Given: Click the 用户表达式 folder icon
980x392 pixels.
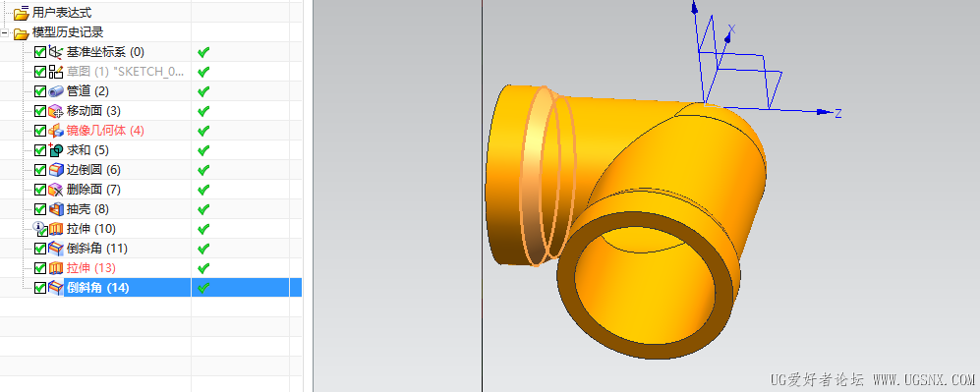Looking at the screenshot, I should pyautogui.click(x=22, y=13).
